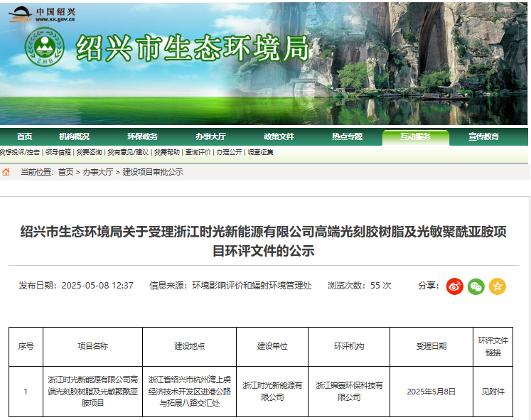Go to 建设项目审批公示 in breadcrumb

(153, 172)
